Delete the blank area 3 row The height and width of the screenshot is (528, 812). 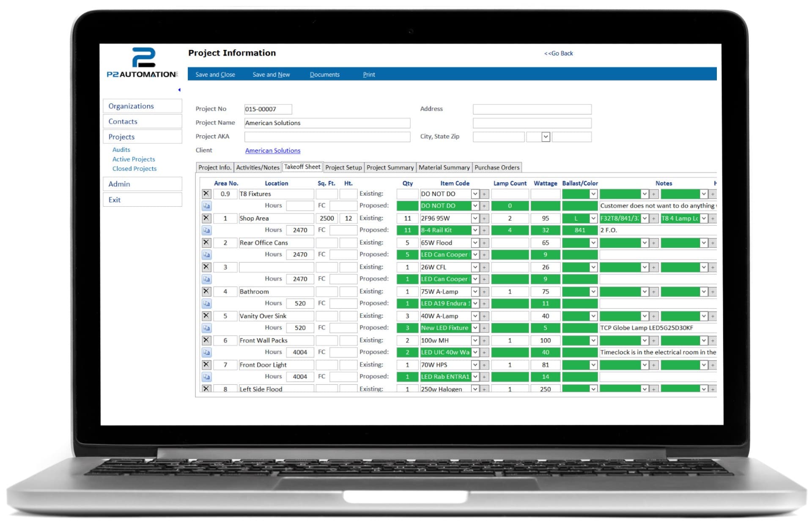tap(206, 267)
